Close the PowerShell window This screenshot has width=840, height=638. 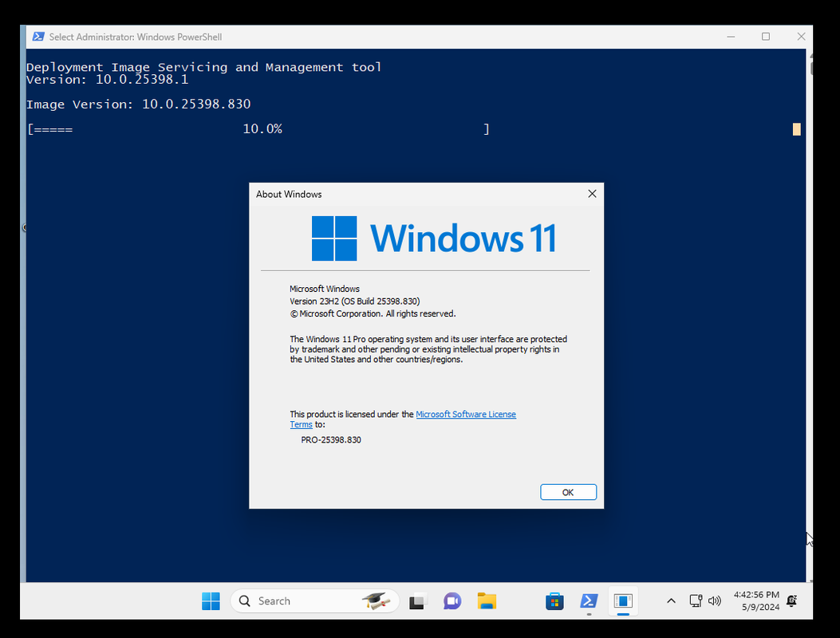point(801,37)
